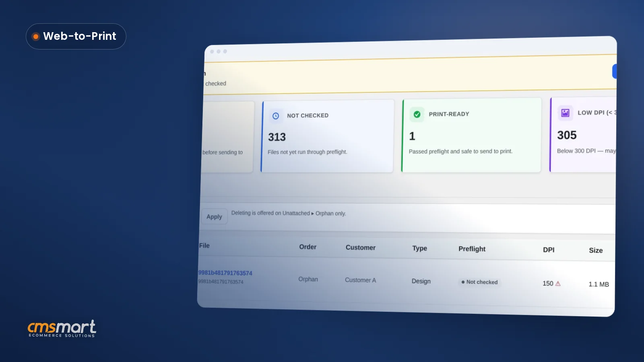Click the NOT CHECKED card title
Image resolution: width=644 pixels, height=362 pixels.
308,115
